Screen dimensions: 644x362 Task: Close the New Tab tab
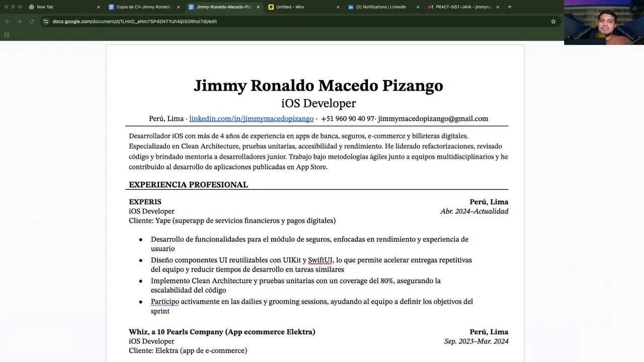[x=99, y=7]
